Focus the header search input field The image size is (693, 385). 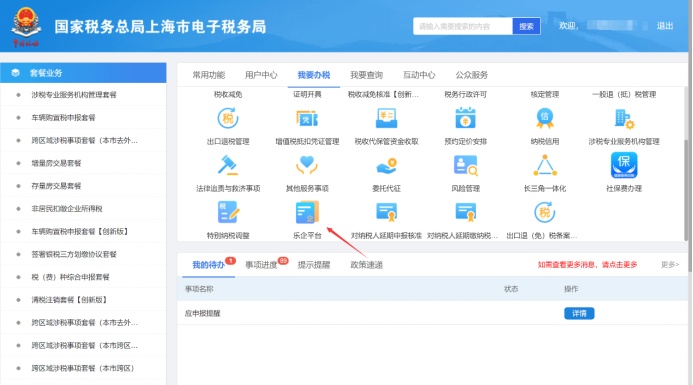(463, 27)
